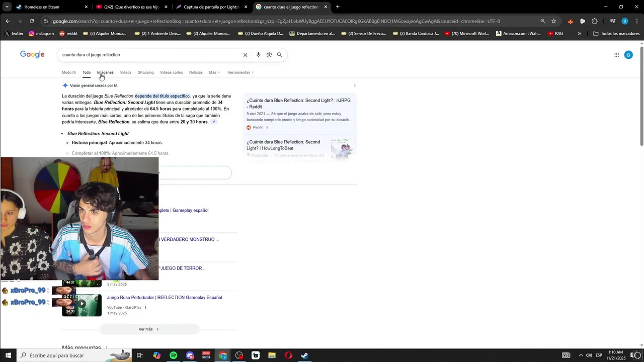Click Windows taskbar search box
Image resolution: width=644 pixels, height=362 pixels.
(x=73, y=355)
